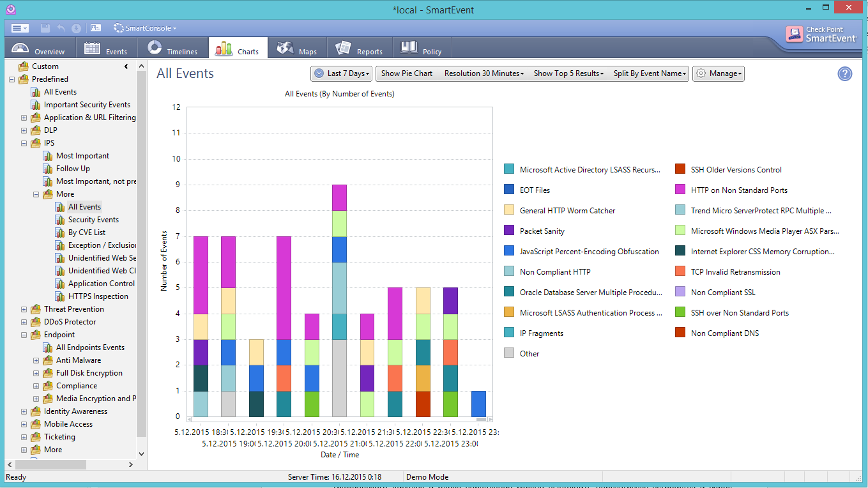The width and height of the screenshot is (868, 488).
Task: Open the Manage menu button
Action: (719, 73)
